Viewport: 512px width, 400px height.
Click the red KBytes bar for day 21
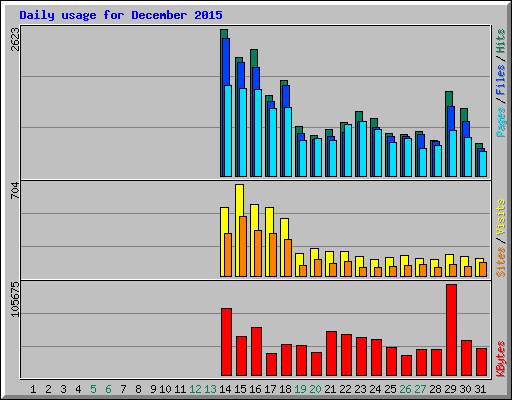tap(331, 354)
